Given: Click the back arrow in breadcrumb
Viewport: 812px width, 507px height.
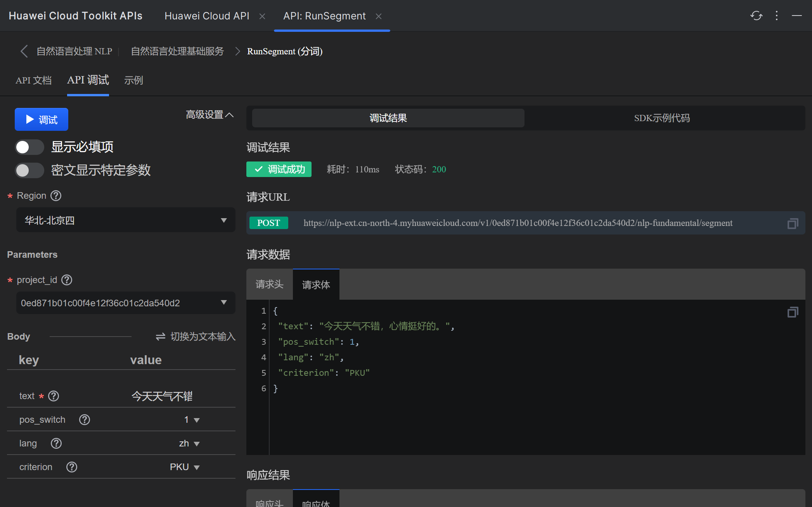Looking at the screenshot, I should (24, 51).
